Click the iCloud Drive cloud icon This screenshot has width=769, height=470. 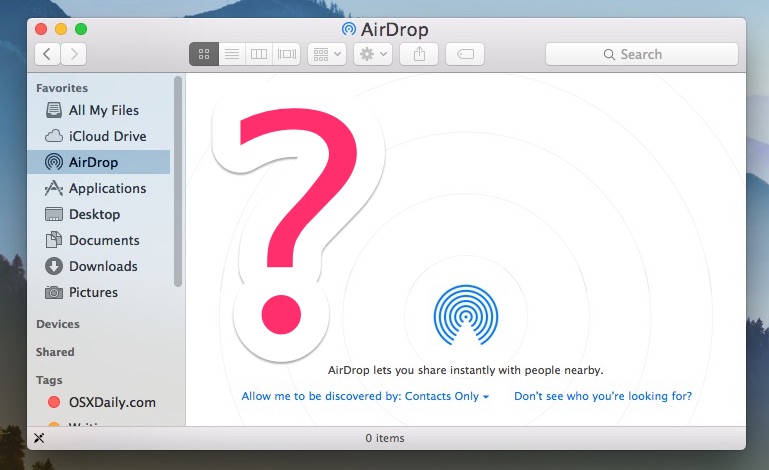(54, 136)
